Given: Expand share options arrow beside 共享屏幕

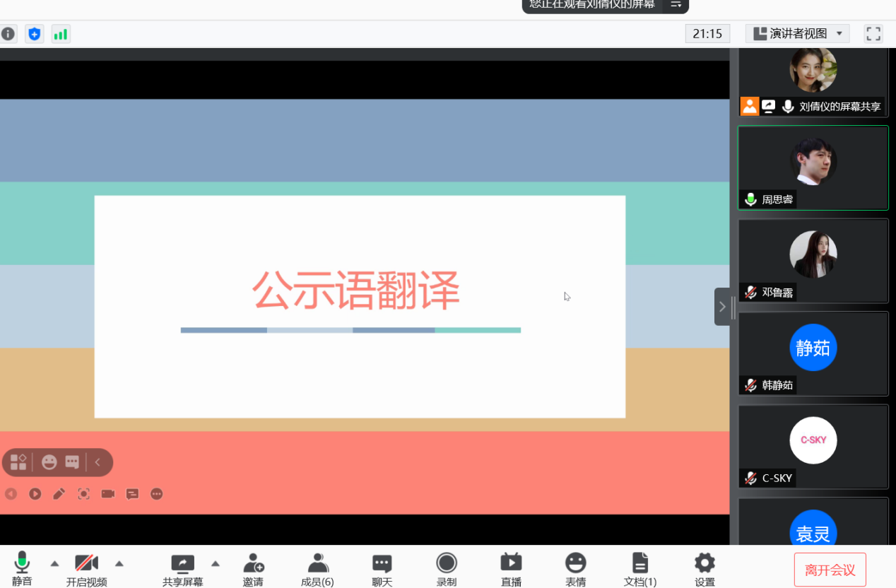Looking at the screenshot, I should (x=216, y=563).
